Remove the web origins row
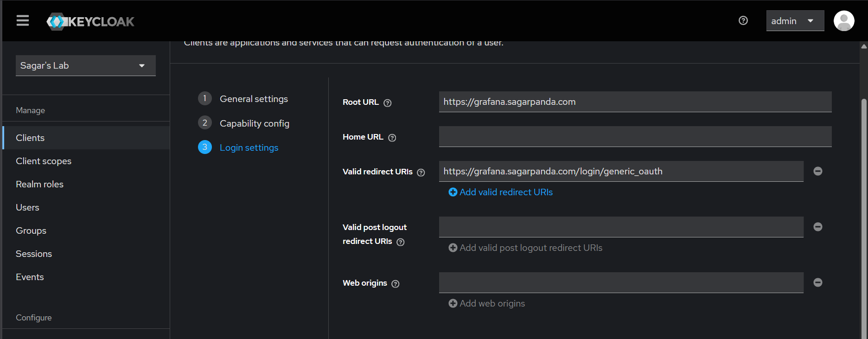The width and height of the screenshot is (868, 339). click(x=818, y=282)
